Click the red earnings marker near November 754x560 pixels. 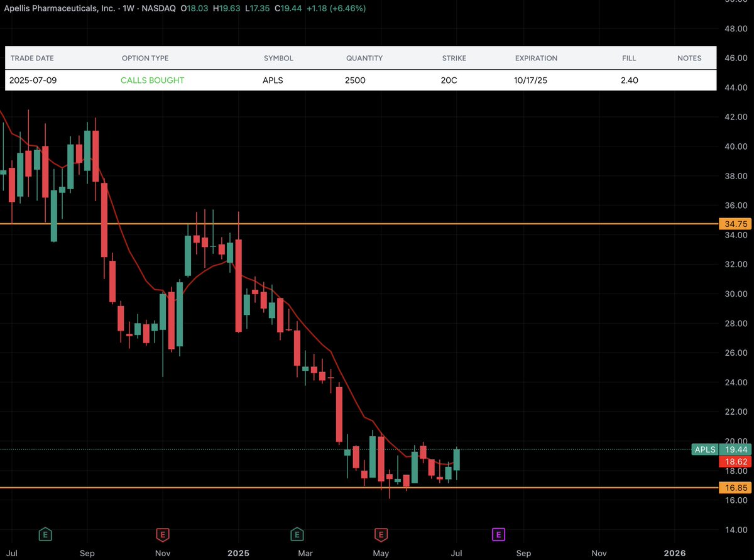click(x=162, y=534)
